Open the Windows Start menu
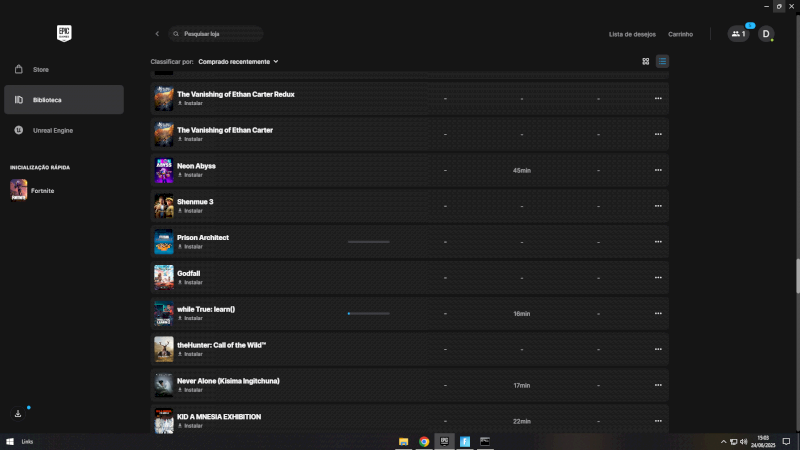This screenshot has height=450, width=800. pos(10,441)
